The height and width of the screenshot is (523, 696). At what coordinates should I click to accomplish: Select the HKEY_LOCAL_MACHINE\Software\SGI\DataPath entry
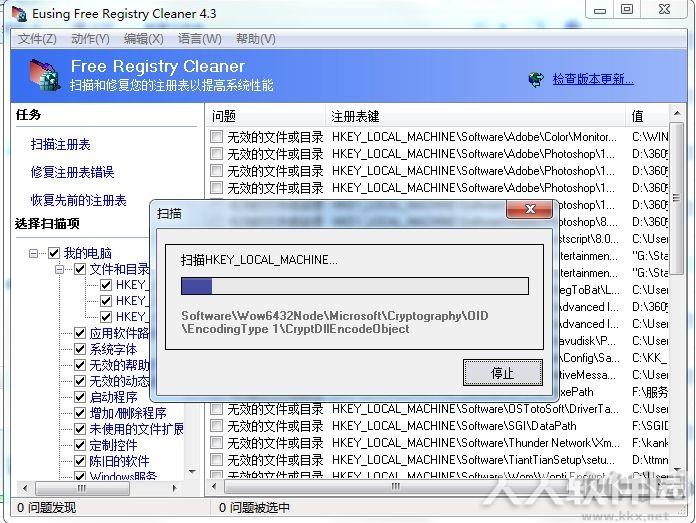pos(454,426)
